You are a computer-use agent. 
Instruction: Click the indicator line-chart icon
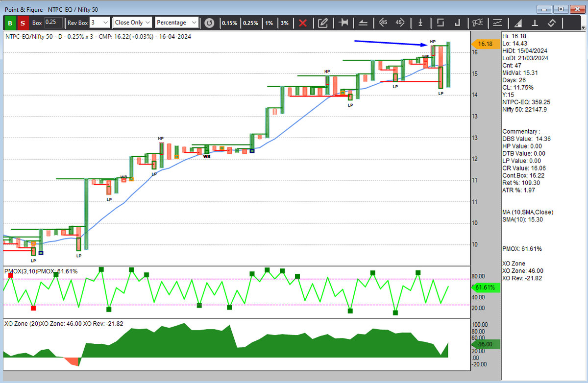[498, 23]
